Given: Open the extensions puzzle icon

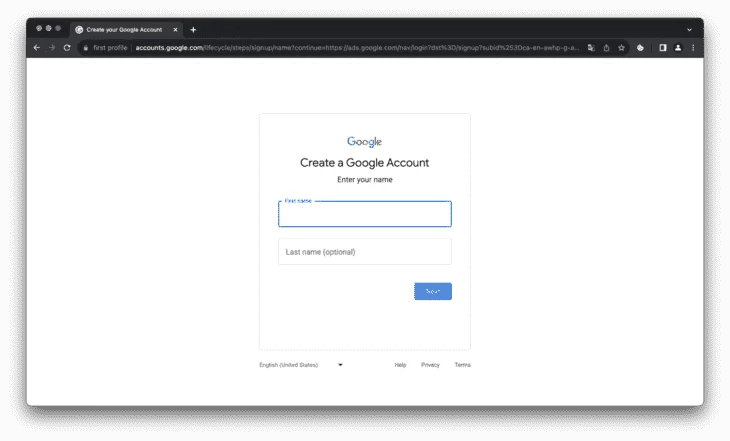Looking at the screenshot, I should click(640, 47).
